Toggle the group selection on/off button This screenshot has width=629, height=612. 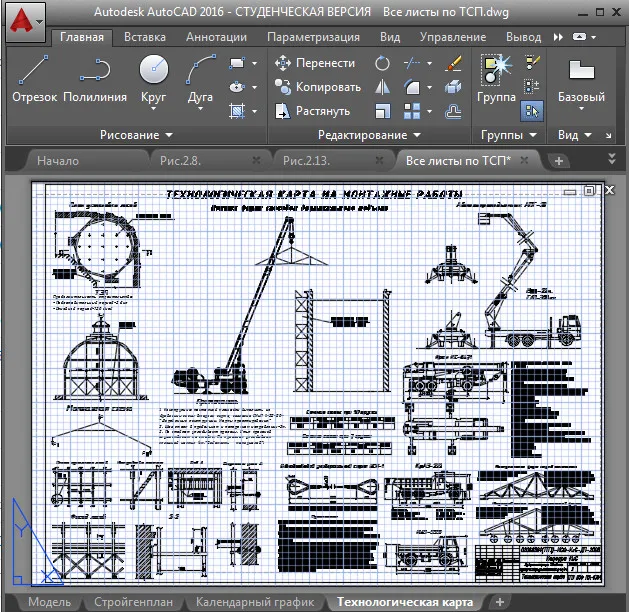(532, 111)
